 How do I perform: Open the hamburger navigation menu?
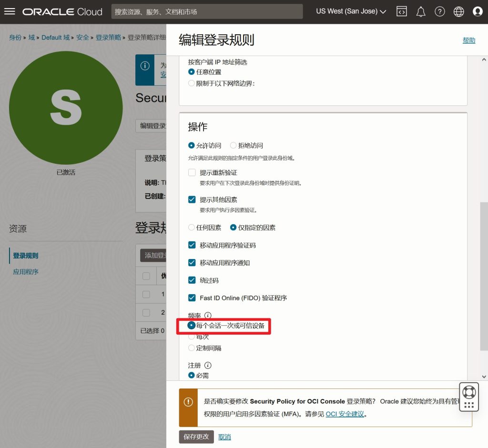tap(10, 11)
